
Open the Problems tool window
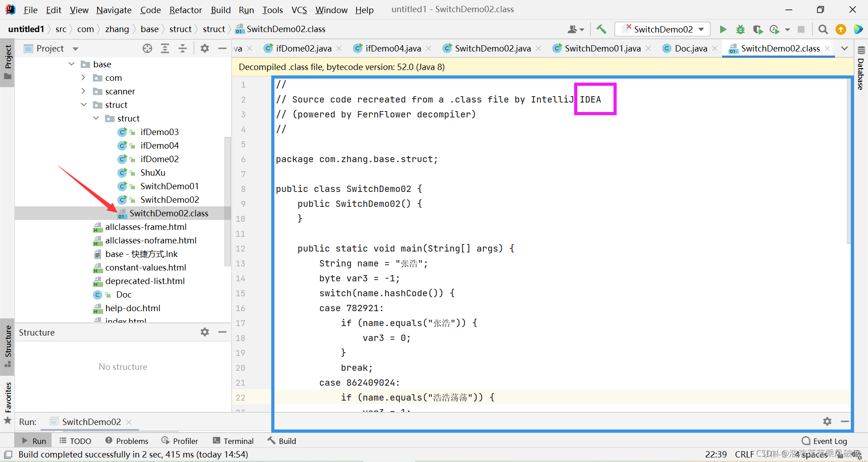click(x=127, y=441)
